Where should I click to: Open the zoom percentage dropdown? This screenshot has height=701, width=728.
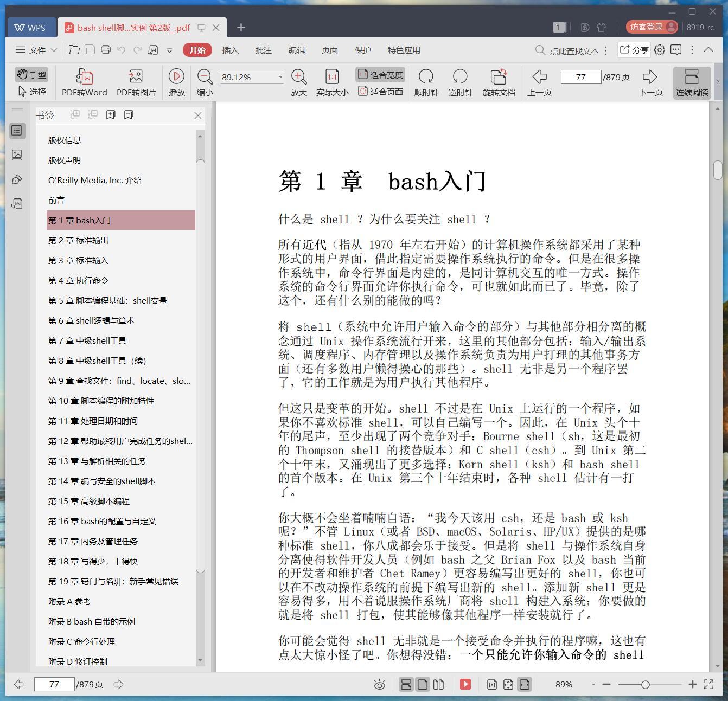point(280,77)
